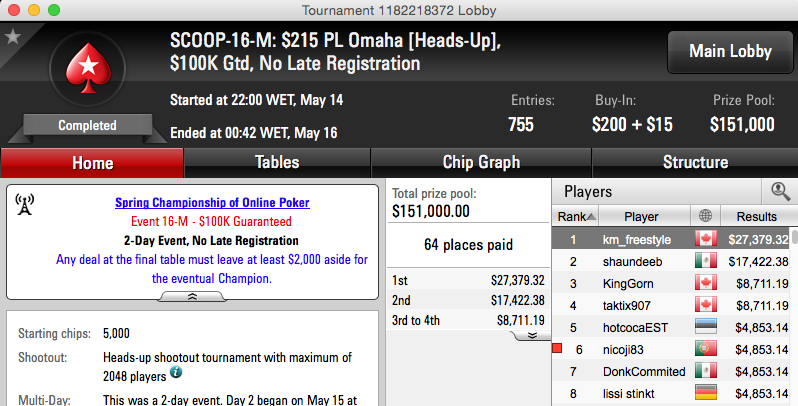Click the players list scrollbar
798x406 pixels.
[x=794, y=315]
